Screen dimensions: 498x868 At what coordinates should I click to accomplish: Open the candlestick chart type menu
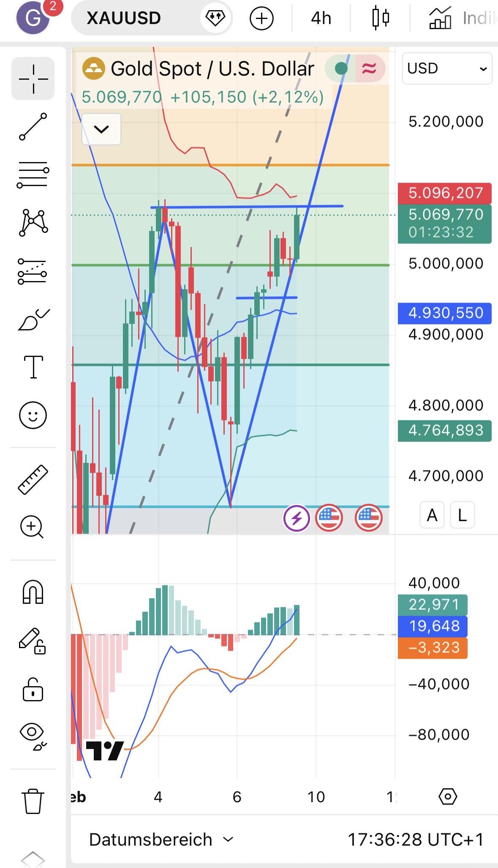[380, 18]
